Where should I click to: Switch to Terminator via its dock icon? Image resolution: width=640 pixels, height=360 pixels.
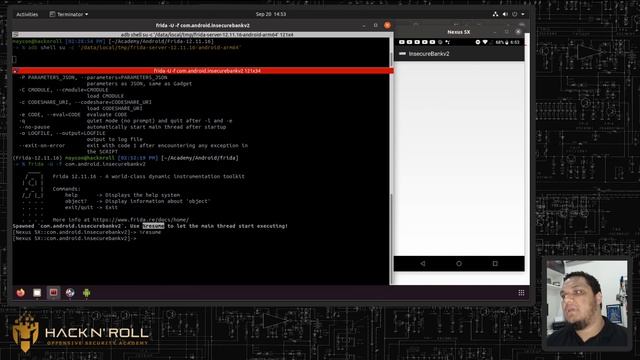click(x=53, y=293)
